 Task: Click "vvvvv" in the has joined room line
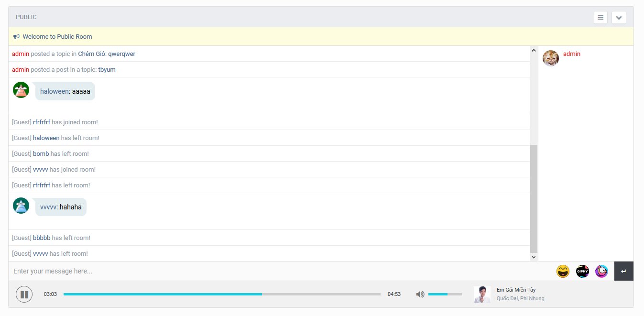pos(41,170)
